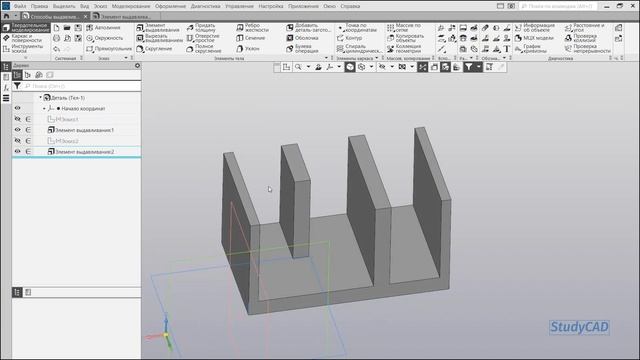Run Проверка коллизий check
This screenshot has height=360, width=640.
[x=581, y=38]
